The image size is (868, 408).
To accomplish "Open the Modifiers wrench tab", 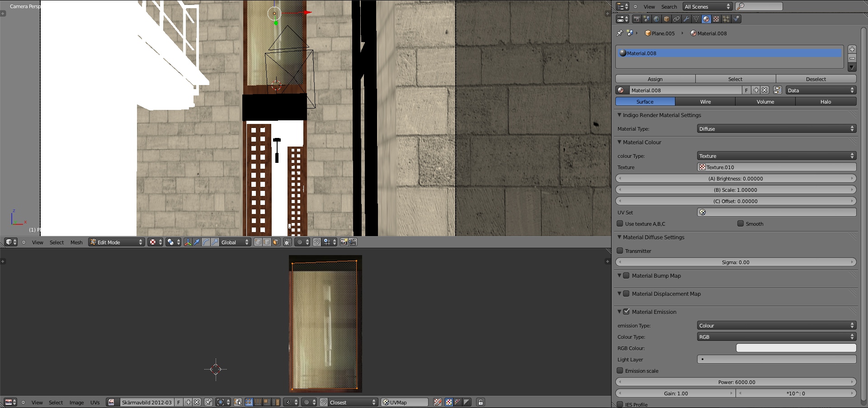I will tap(686, 19).
